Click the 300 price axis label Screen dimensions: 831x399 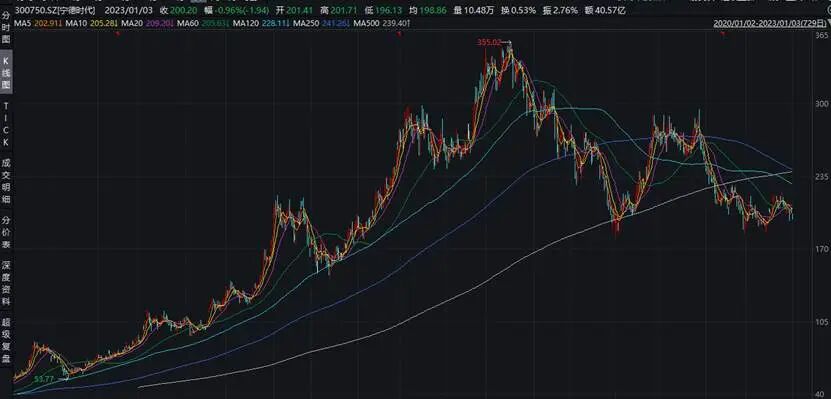823,104
